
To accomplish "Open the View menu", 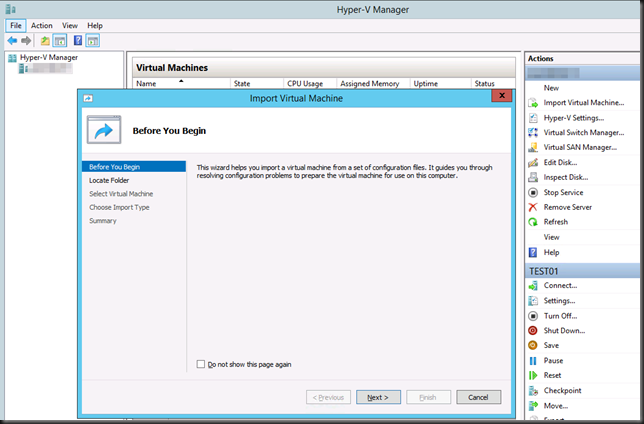I will tap(70, 25).
